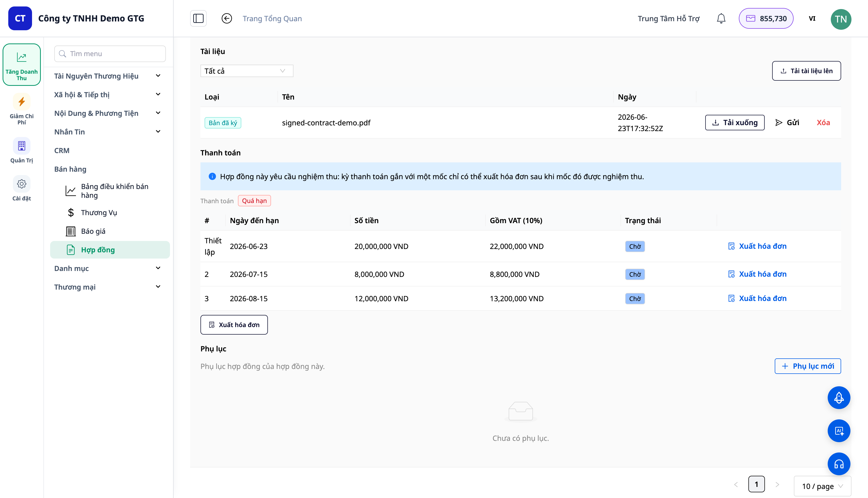Go to pagination page 1
Image resolution: width=868 pixels, height=498 pixels.
pyautogui.click(x=756, y=484)
